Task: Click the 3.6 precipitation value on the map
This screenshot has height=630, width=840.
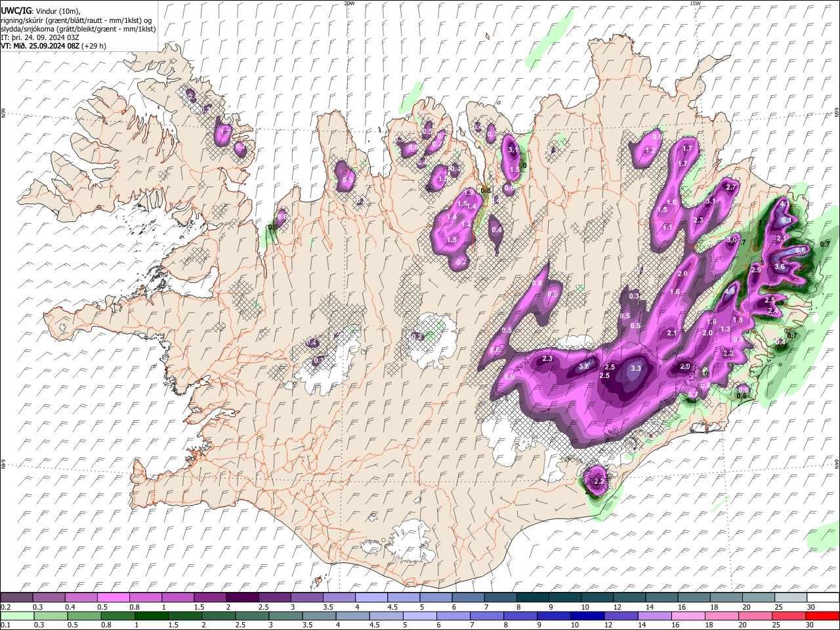Action: (x=780, y=267)
